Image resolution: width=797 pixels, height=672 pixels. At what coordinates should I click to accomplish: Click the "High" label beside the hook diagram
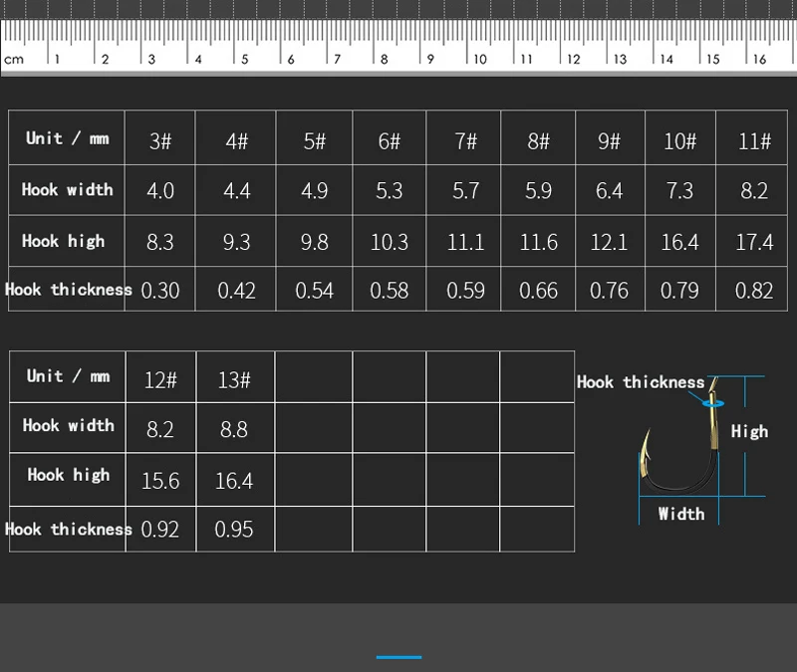(750, 432)
